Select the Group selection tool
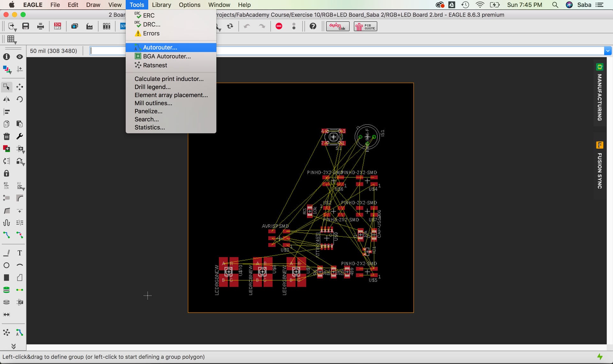This screenshot has width=613, height=364. point(6,87)
